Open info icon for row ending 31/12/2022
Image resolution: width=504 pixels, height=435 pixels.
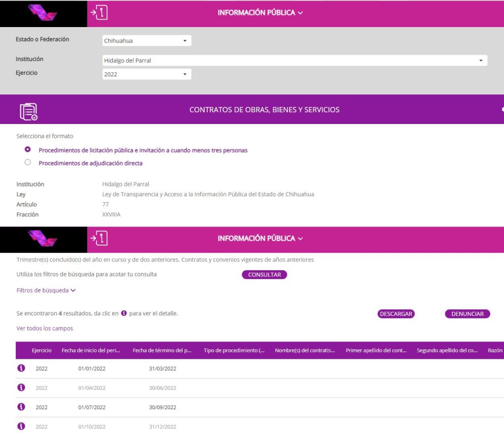(x=21, y=426)
